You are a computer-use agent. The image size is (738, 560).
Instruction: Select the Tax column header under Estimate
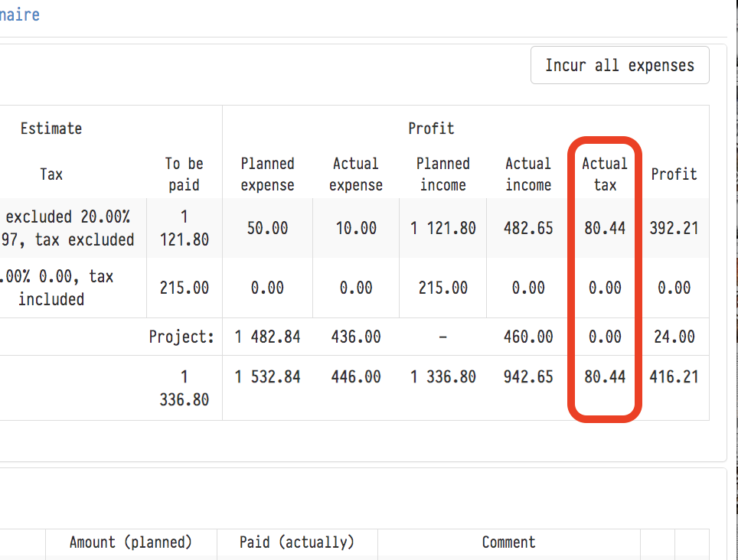pyautogui.click(x=51, y=174)
